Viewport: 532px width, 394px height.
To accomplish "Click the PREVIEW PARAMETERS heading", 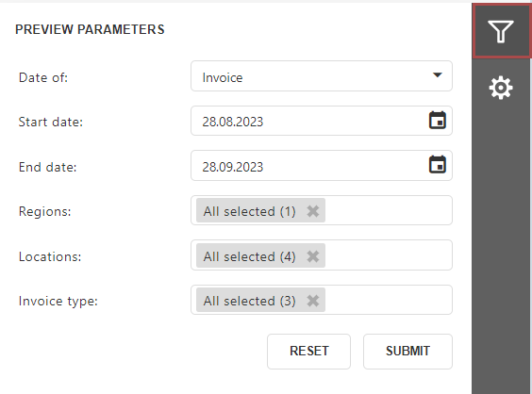I will coord(90,29).
